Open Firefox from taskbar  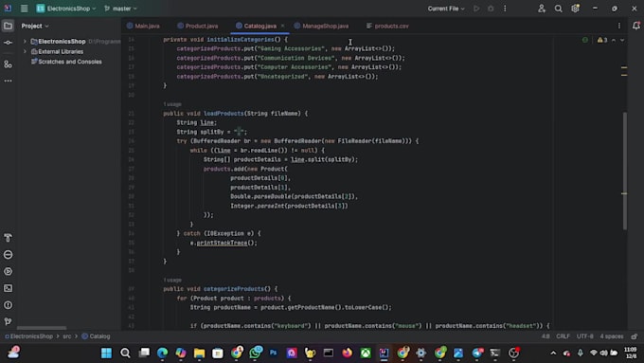pos(347,353)
